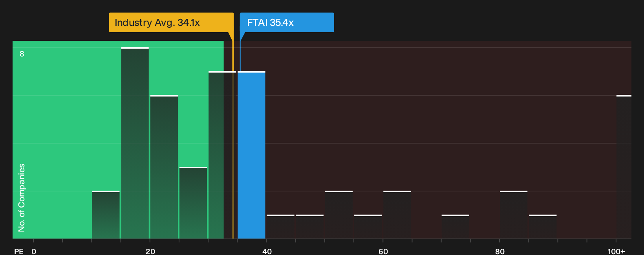Select the 100+ PE bar
This screenshot has height=255, width=644.
(x=624, y=167)
